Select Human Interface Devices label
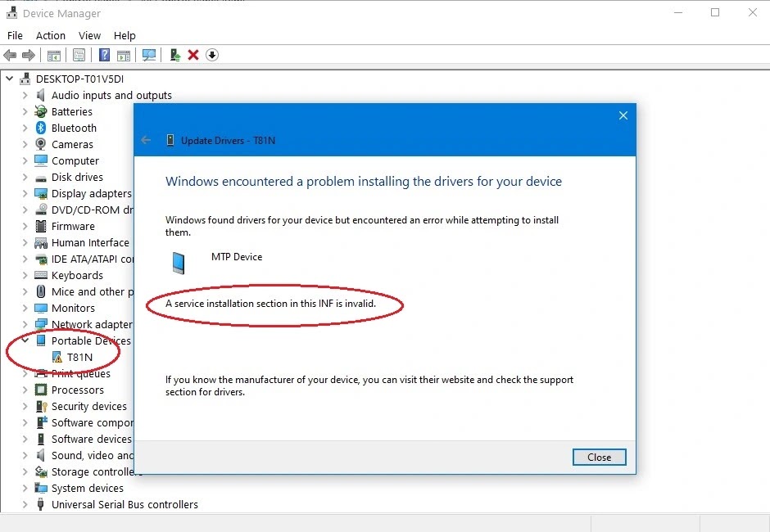The image size is (770, 532). (90, 242)
